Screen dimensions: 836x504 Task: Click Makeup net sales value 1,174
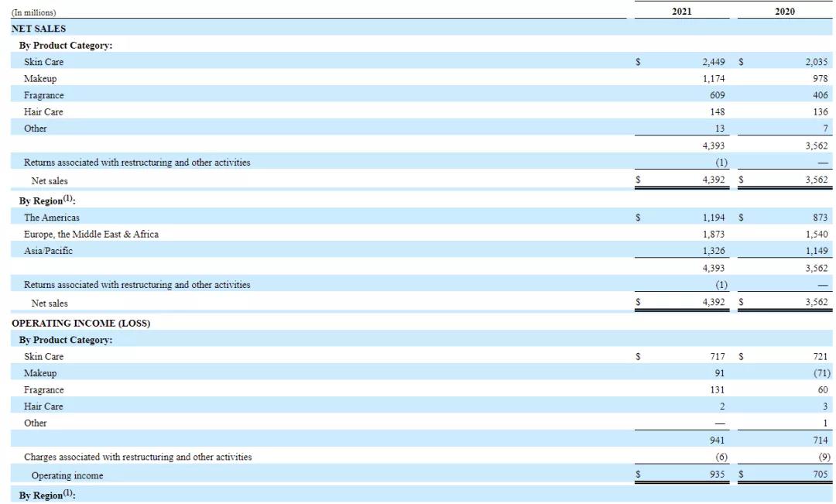point(714,78)
